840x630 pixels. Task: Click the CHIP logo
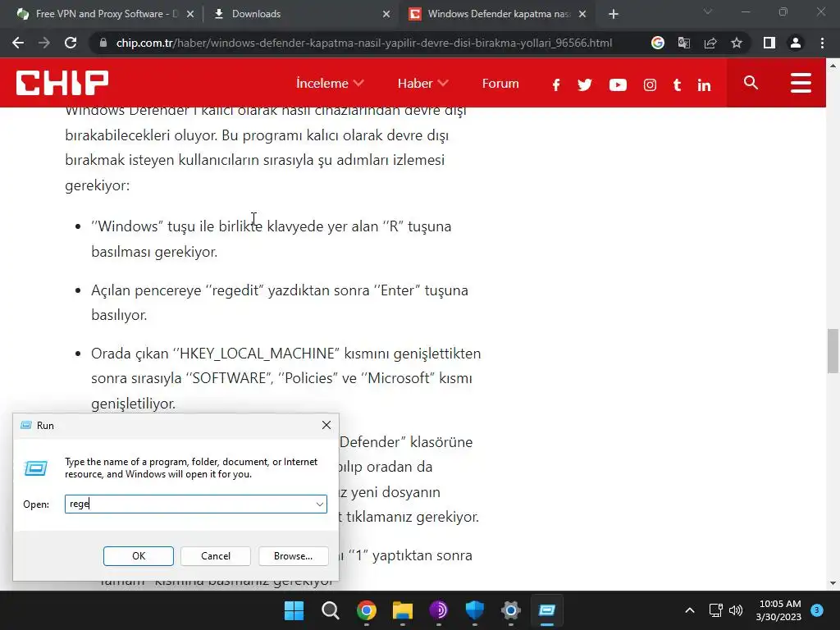62,83
